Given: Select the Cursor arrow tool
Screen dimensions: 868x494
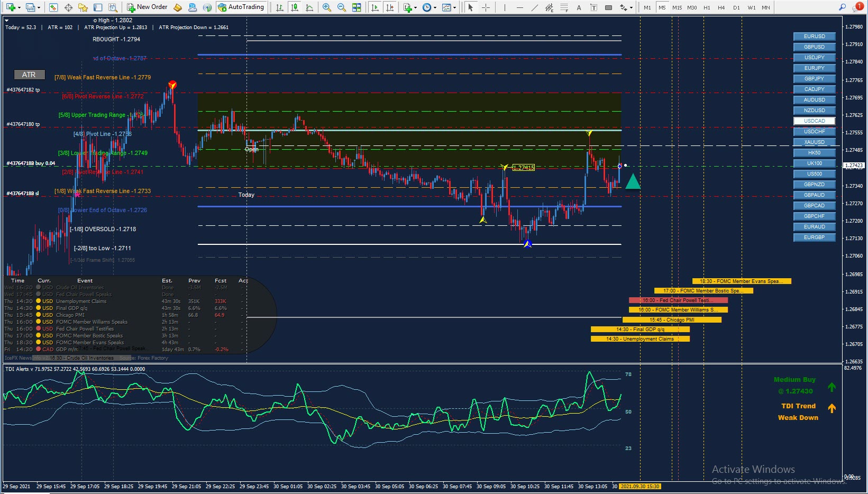Looking at the screenshot, I should tap(471, 7).
